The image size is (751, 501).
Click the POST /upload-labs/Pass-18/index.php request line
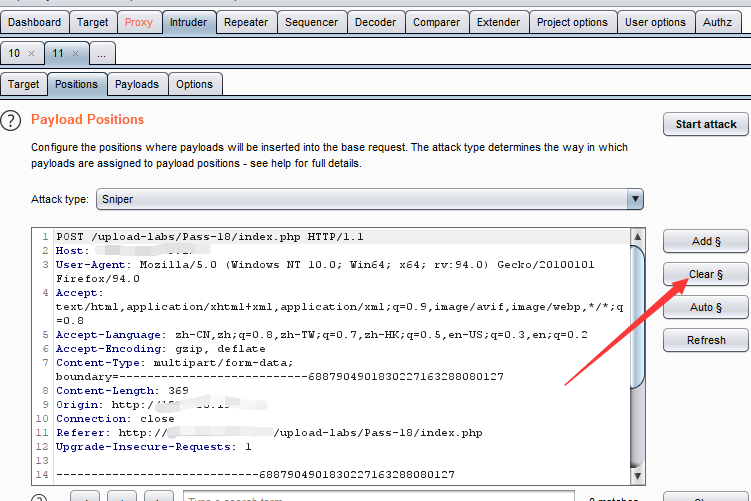click(210, 237)
